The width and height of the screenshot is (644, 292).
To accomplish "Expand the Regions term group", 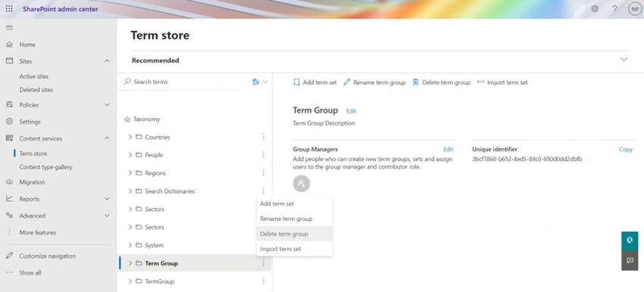I will click(130, 173).
